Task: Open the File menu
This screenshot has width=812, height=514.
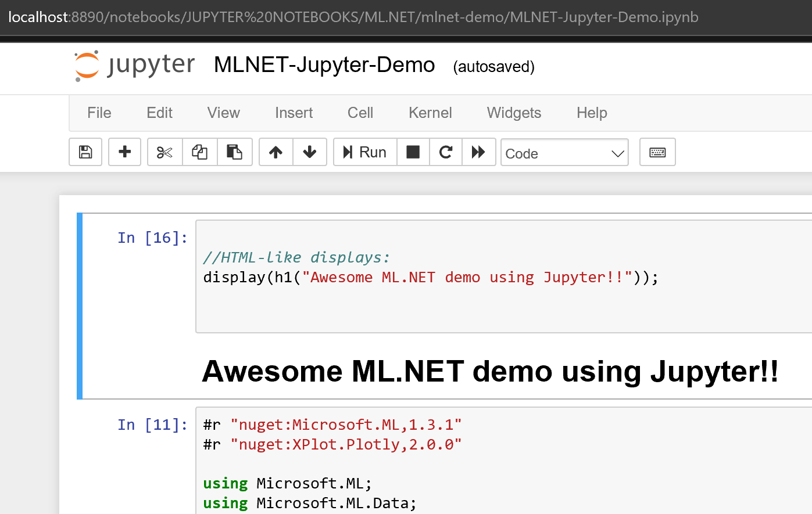Action: click(99, 113)
